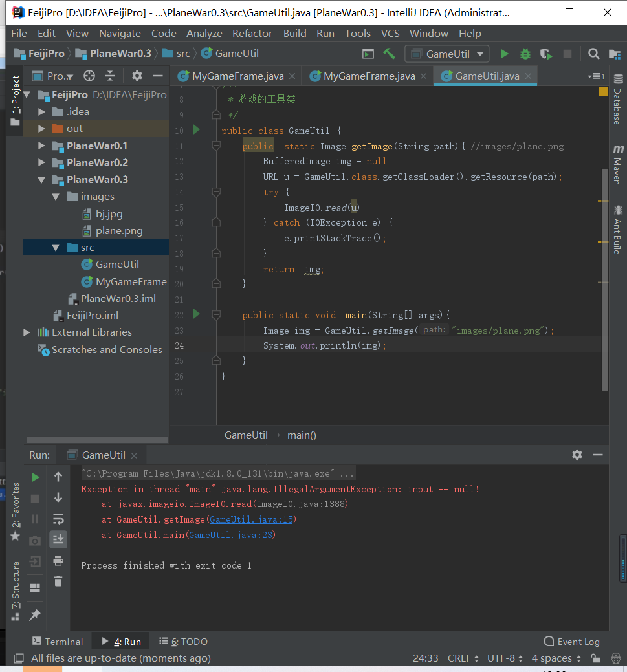Toggle fold on try block
The image size is (627, 672).
[x=216, y=192]
